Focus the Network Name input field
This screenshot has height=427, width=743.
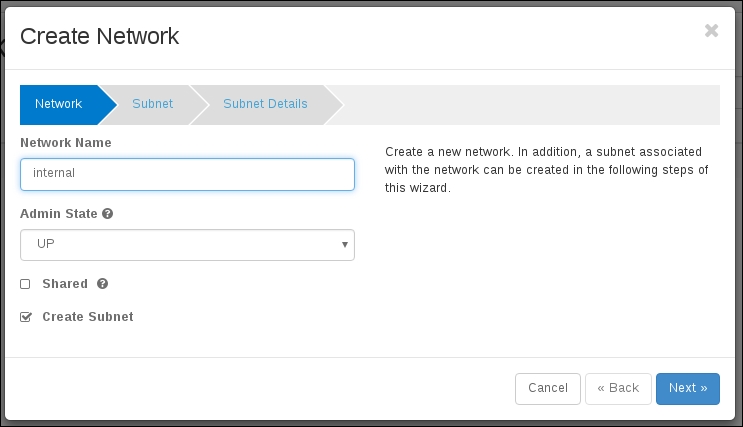pyautogui.click(x=187, y=174)
